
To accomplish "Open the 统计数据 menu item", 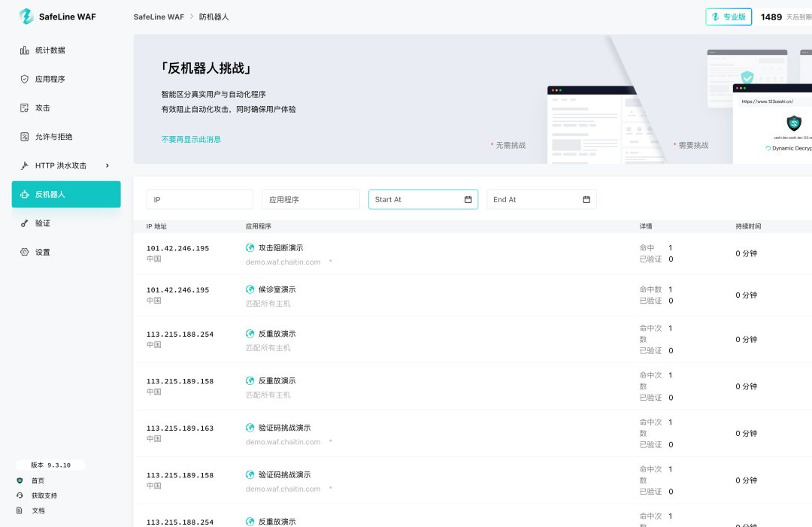I will [66, 50].
